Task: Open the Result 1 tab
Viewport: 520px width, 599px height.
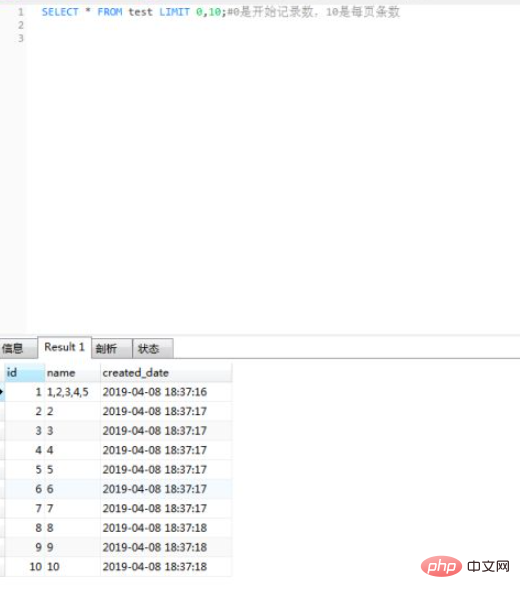Action: (x=65, y=347)
